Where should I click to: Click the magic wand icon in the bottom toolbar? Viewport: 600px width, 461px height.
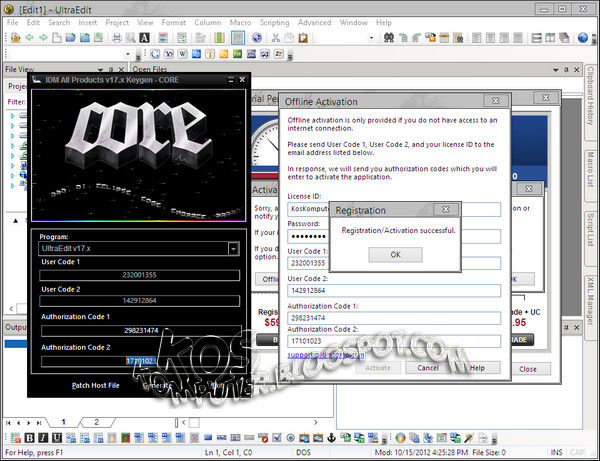(469, 438)
